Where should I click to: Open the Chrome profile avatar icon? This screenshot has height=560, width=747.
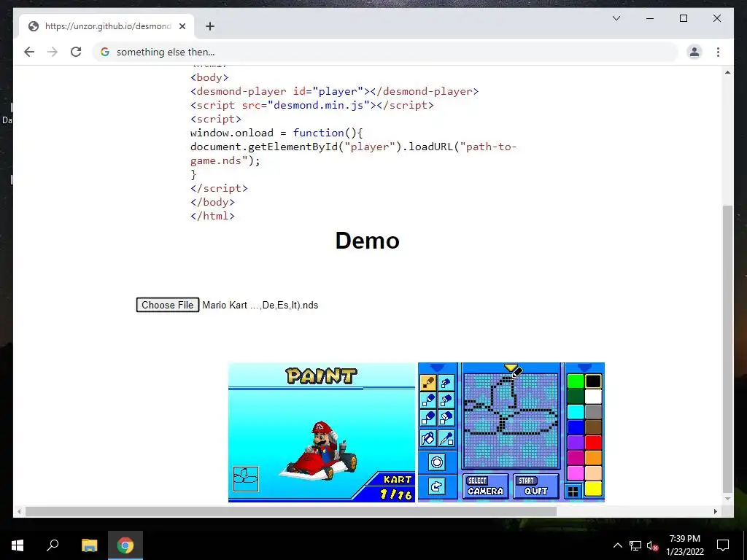pyautogui.click(x=694, y=52)
